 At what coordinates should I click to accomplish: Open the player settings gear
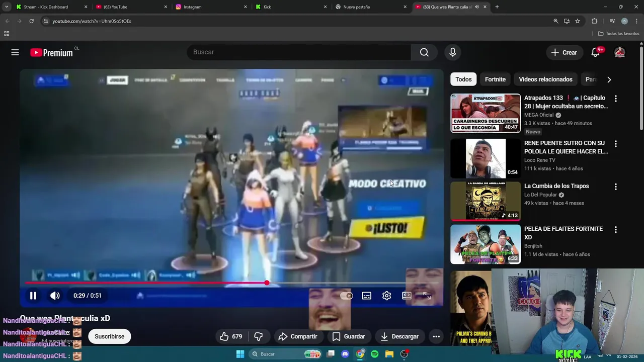click(x=386, y=296)
